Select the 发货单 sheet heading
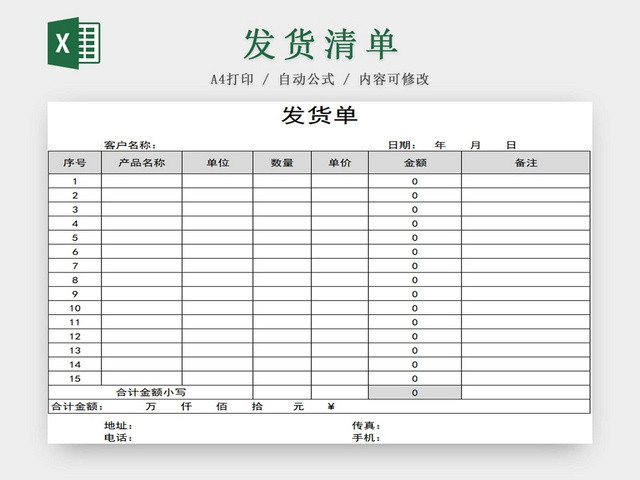The height and width of the screenshot is (480, 640). point(320,115)
